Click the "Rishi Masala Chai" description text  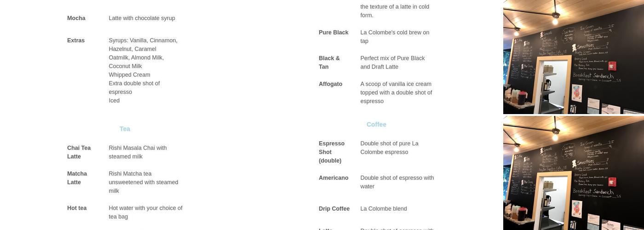tap(138, 152)
